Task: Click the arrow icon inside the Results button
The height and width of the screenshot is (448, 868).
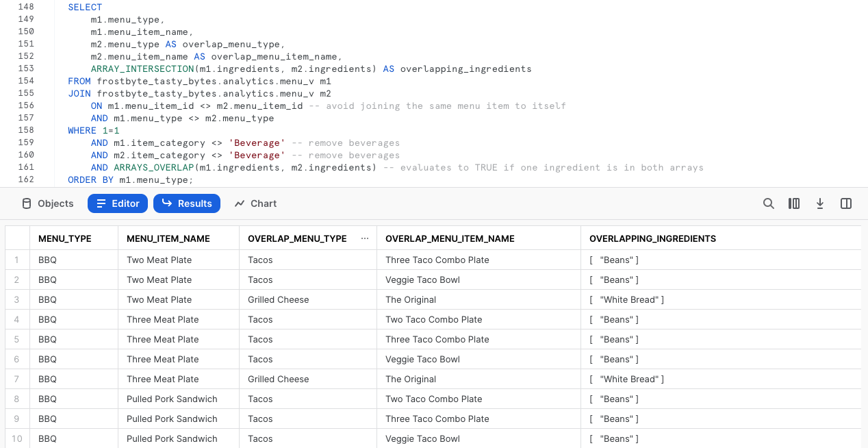Action: tap(167, 203)
